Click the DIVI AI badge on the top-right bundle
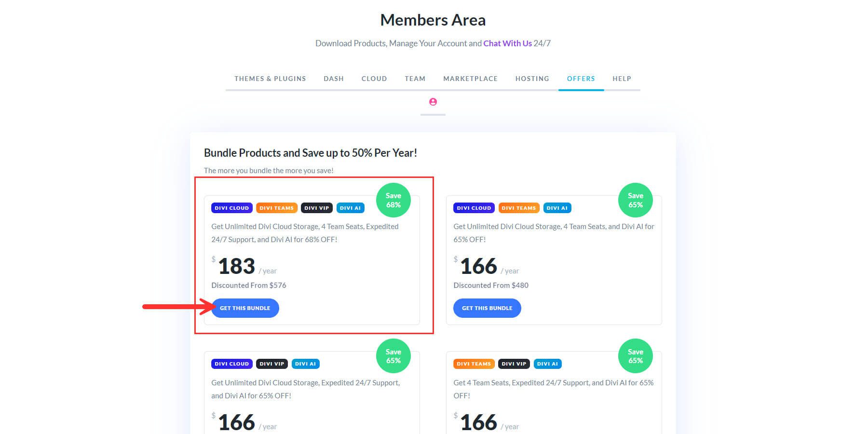The image size is (868, 434). pyautogui.click(x=557, y=208)
